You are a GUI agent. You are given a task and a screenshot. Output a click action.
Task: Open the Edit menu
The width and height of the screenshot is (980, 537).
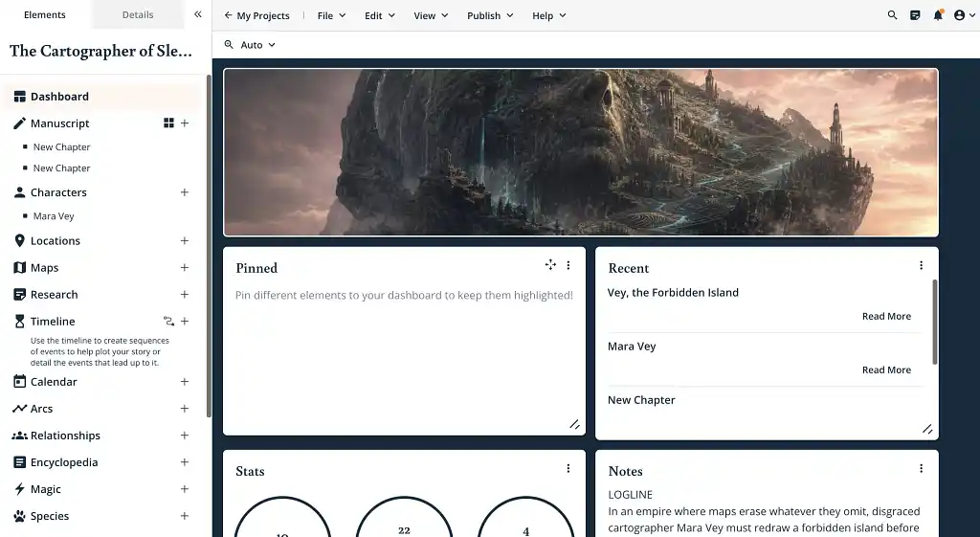point(380,15)
